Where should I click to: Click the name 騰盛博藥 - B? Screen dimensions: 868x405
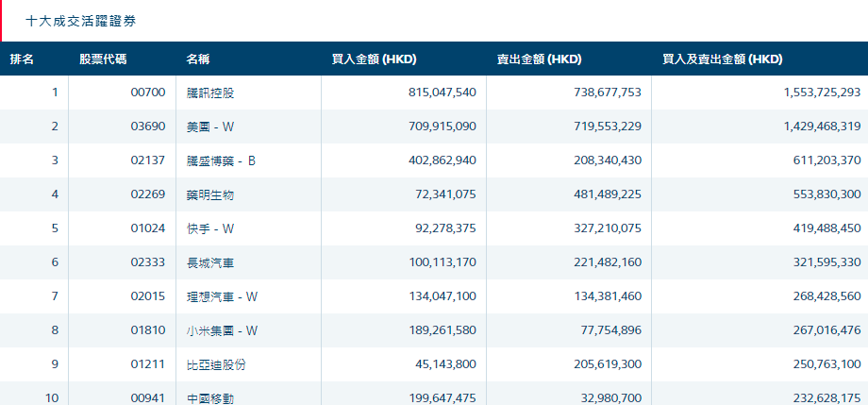222,160
